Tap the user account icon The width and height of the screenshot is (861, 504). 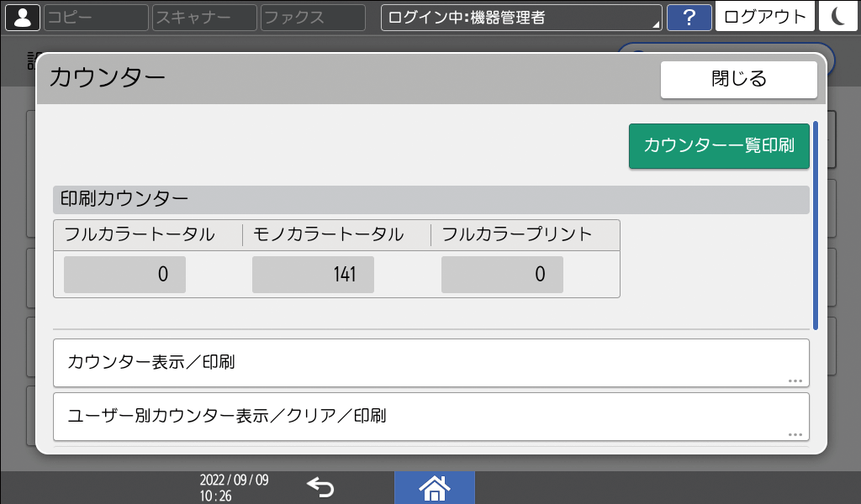[22, 17]
